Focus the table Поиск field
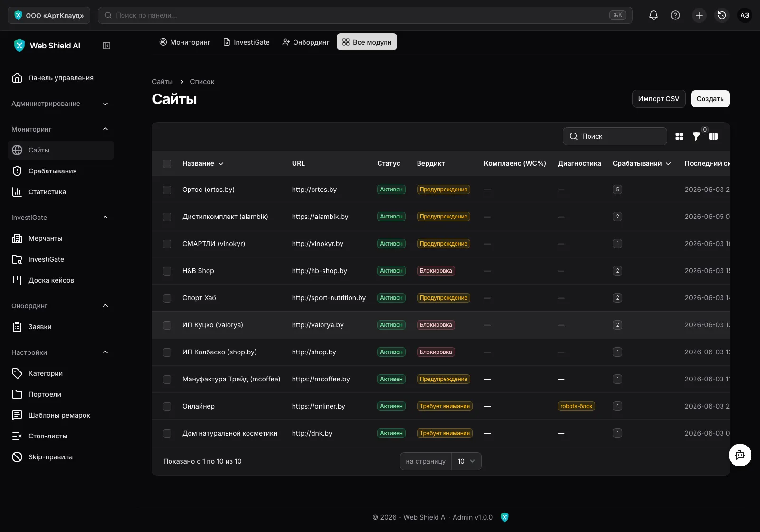Screen dimensions: 760x532 [615, 136]
